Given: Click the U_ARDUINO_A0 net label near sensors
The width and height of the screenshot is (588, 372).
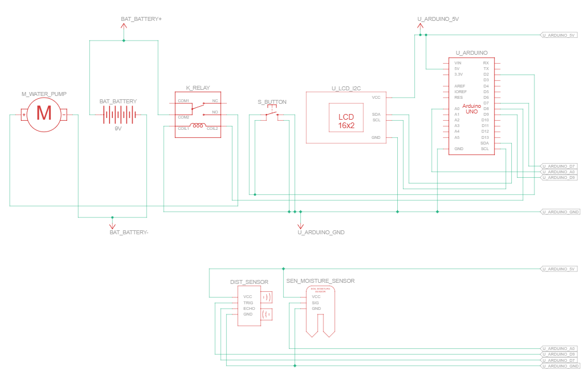Looking at the screenshot, I should tap(559, 348).
